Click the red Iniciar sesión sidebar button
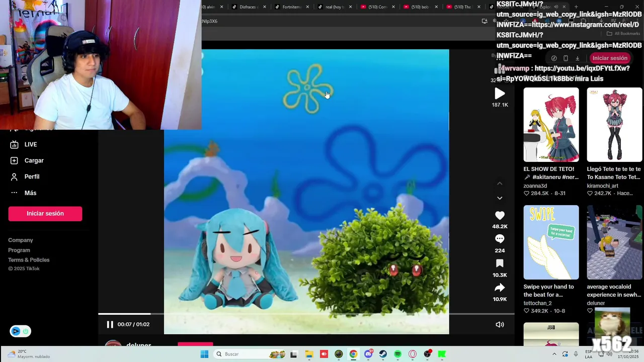This screenshot has height=362, width=644. pyautogui.click(x=45, y=214)
